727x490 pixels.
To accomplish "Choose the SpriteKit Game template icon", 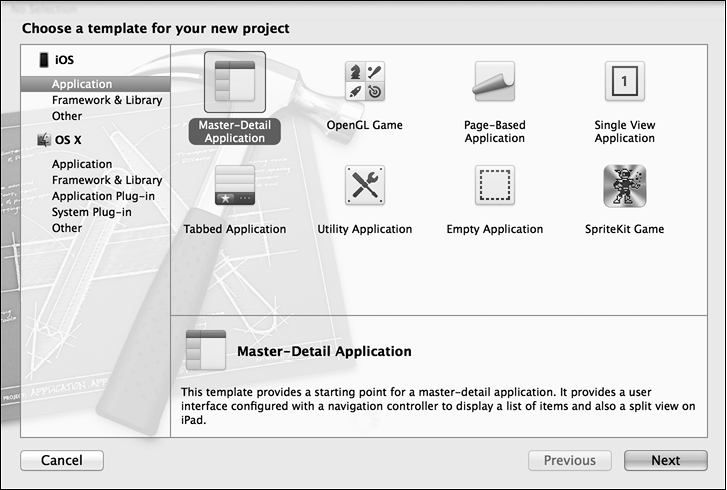I will (x=624, y=185).
